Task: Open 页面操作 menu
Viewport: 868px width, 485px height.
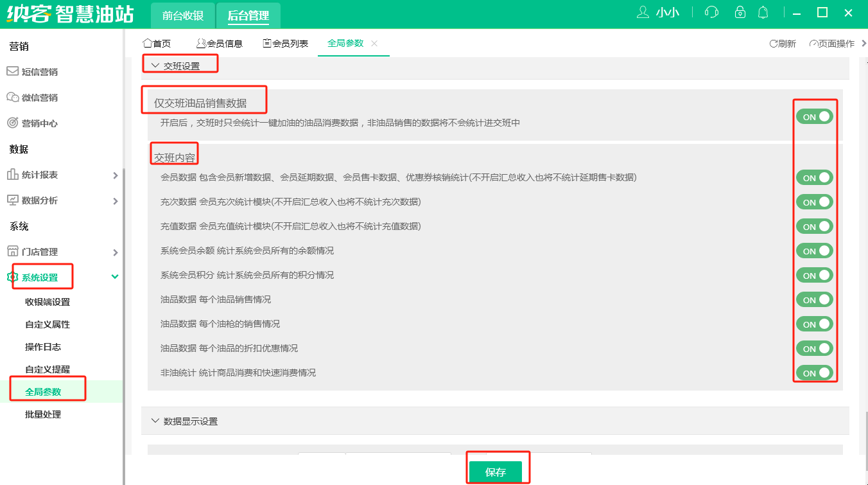Action: (x=832, y=44)
